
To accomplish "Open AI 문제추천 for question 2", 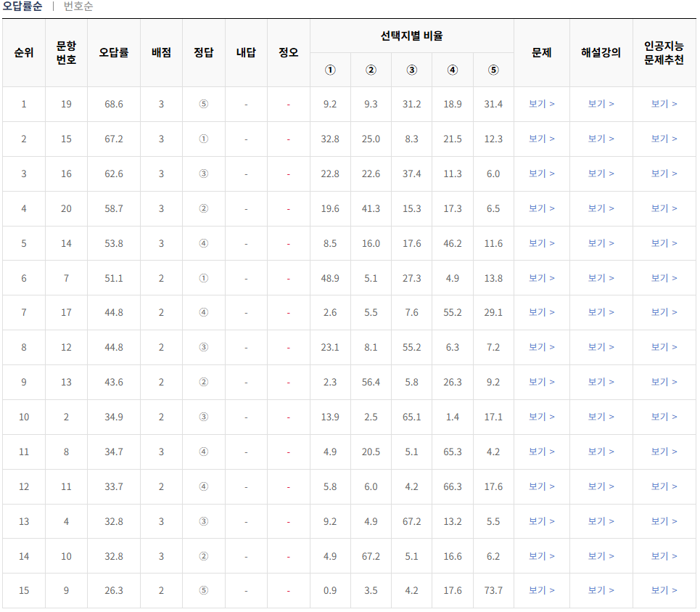I will tap(664, 417).
